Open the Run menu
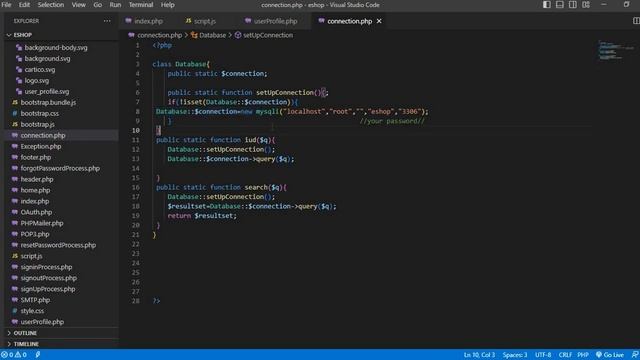Image resolution: width=640 pixels, height=360 pixels. tap(115, 5)
